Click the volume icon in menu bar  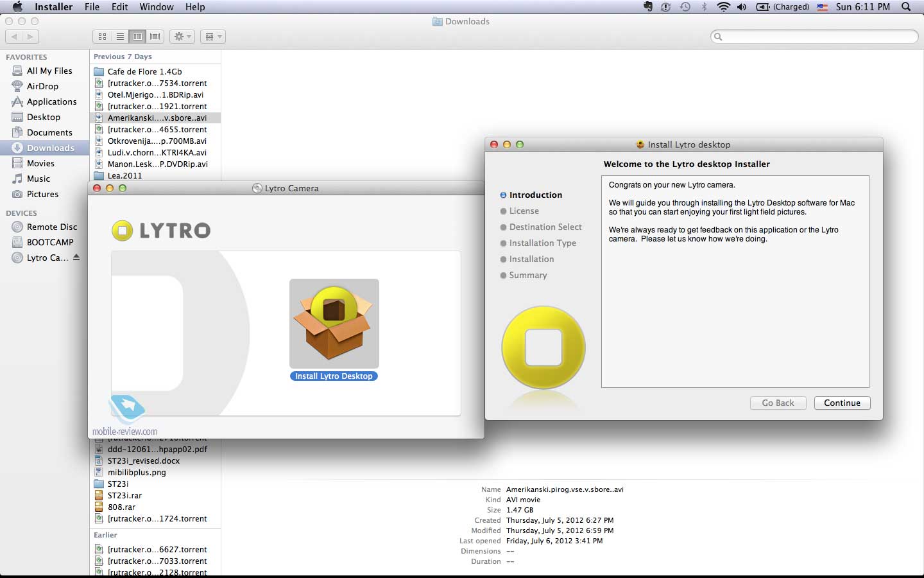tap(742, 7)
